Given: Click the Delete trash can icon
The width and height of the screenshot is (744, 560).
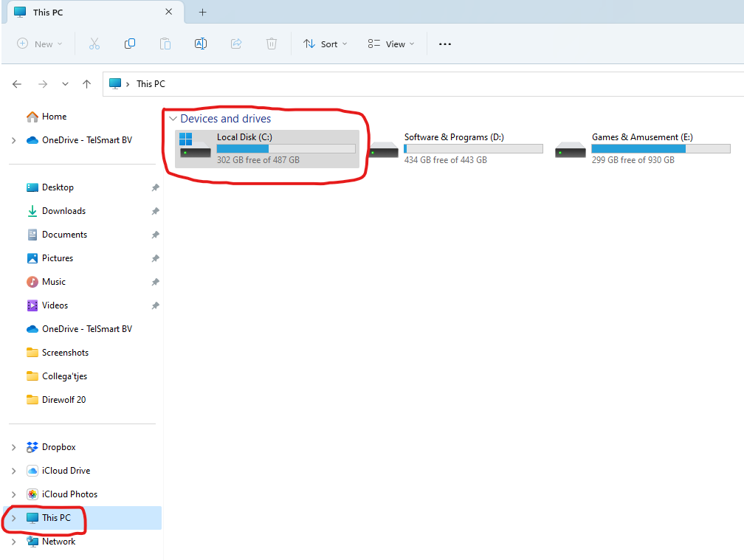Looking at the screenshot, I should [x=272, y=44].
